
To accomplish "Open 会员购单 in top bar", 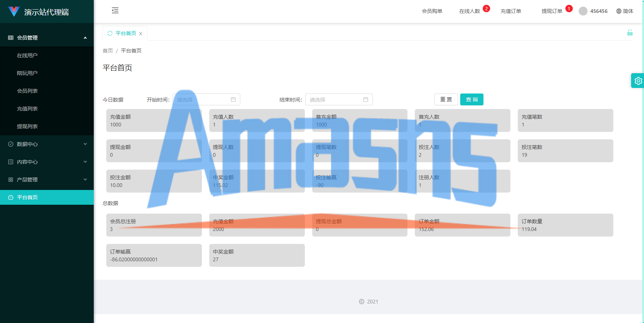I will 432,11.
